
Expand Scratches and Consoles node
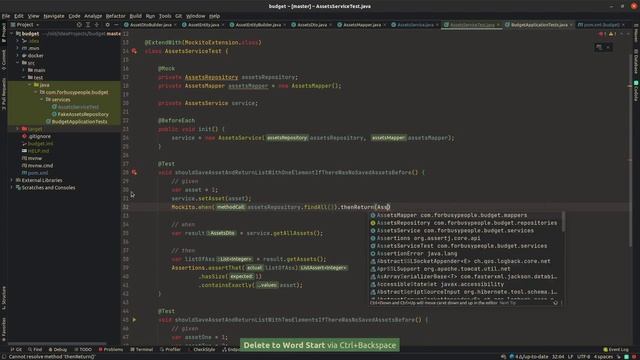coord(11,187)
